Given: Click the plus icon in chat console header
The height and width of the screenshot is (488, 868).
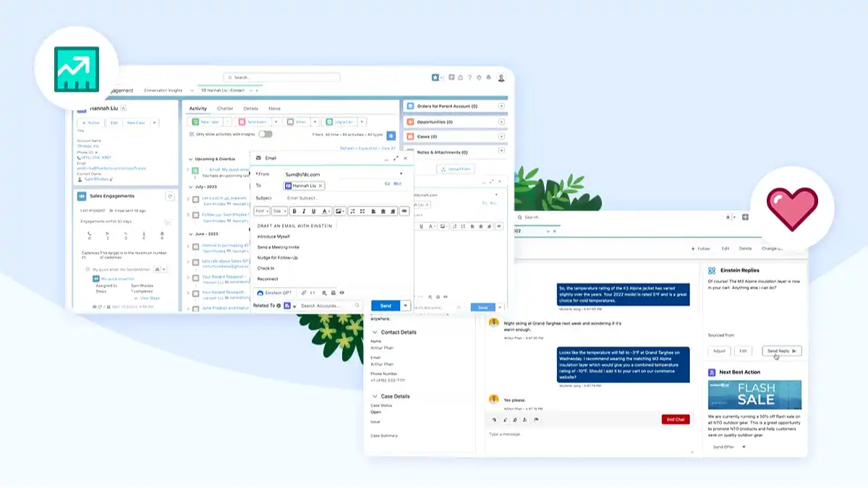Looking at the screenshot, I should pos(745,217).
